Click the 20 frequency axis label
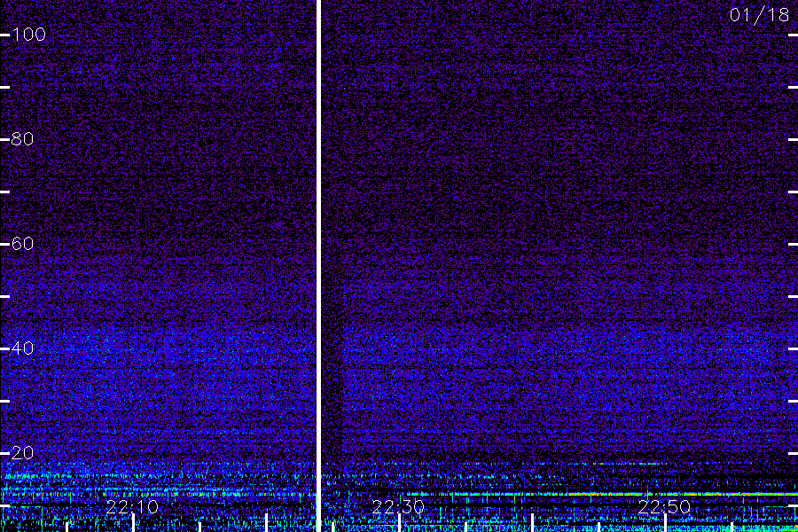 (x=23, y=452)
